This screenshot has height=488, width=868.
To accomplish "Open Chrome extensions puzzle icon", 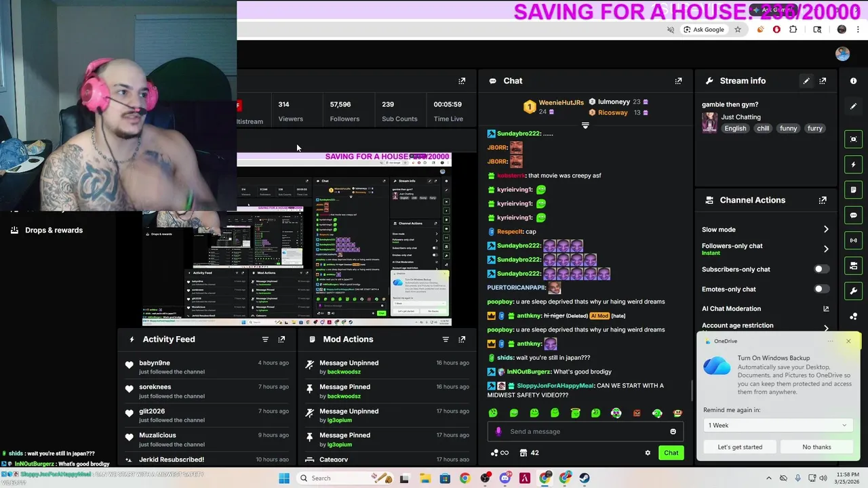I will pyautogui.click(x=793, y=29).
